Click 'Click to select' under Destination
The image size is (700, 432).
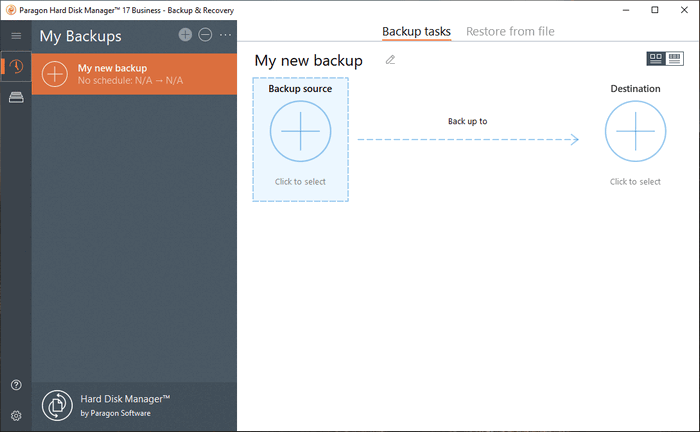coord(635,182)
